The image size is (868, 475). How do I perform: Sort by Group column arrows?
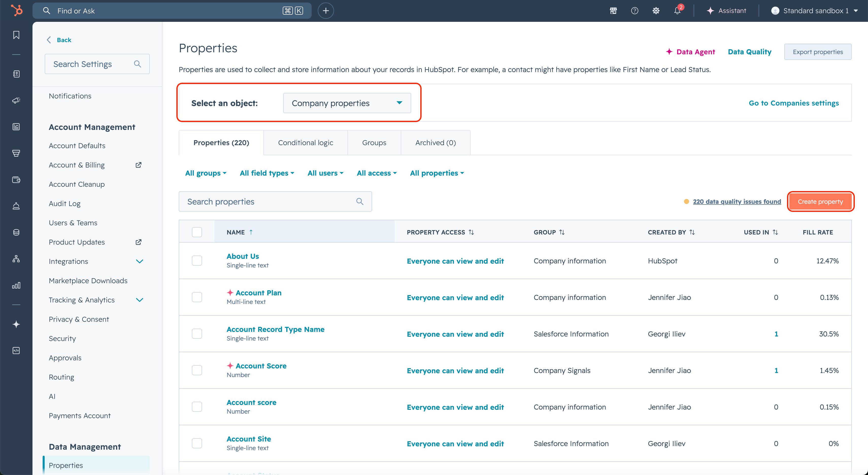562,232
